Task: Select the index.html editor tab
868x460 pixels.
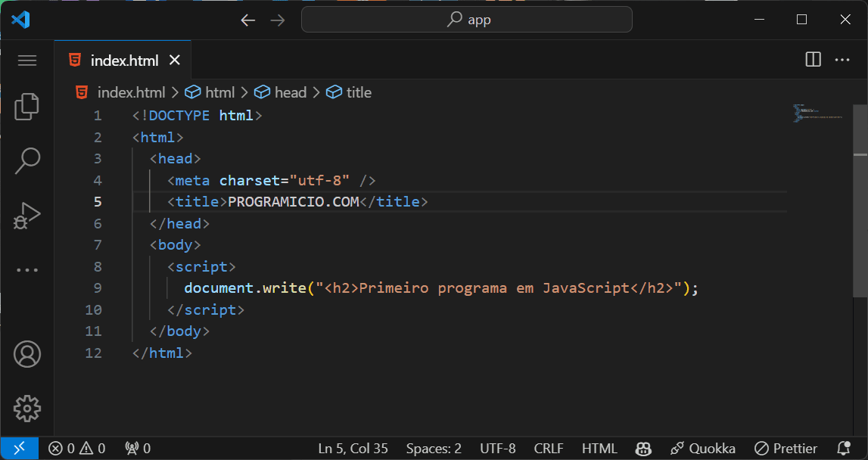Action: pos(123,60)
